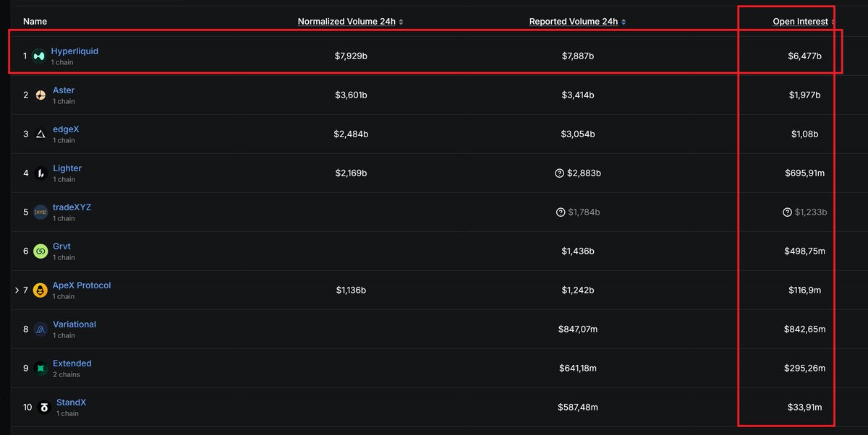The height and width of the screenshot is (435, 868).
Task: Open the Grvt protocol link
Action: tap(61, 246)
